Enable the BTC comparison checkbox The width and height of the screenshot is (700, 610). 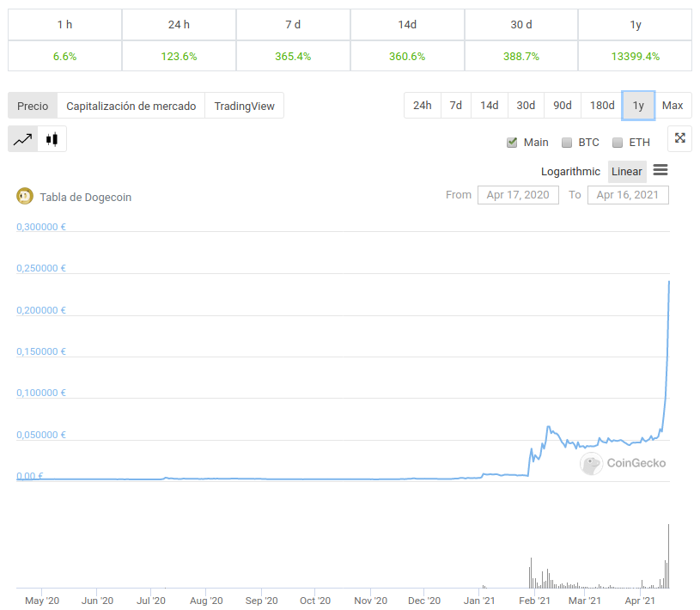(567, 143)
